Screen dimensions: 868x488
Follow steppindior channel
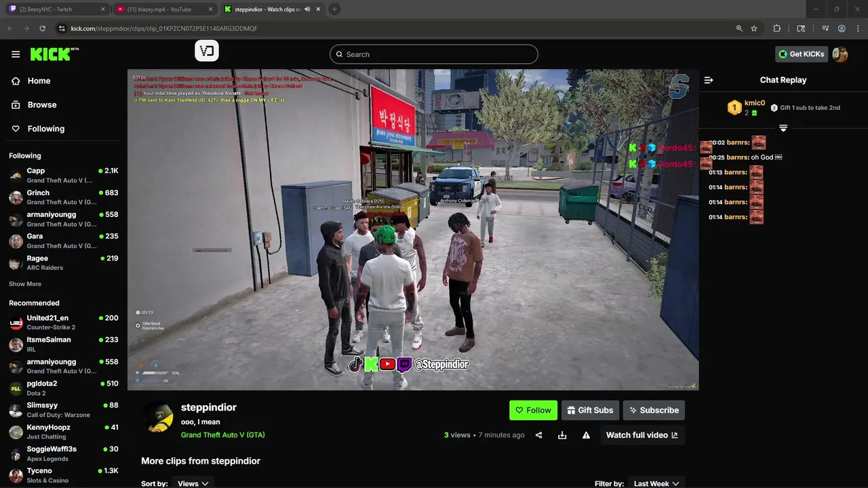pos(533,410)
